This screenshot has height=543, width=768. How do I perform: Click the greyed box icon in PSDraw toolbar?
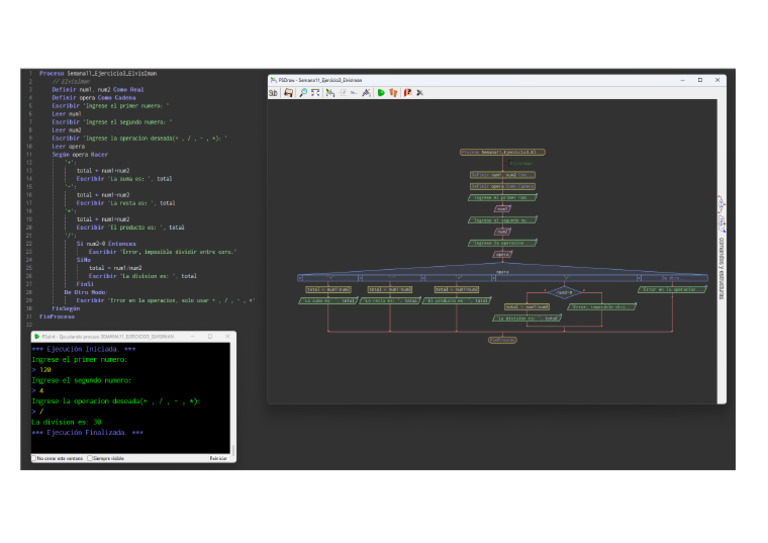[x=342, y=93]
